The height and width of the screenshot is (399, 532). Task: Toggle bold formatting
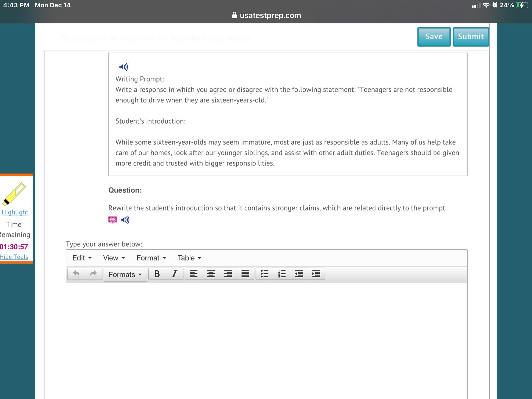coord(157,274)
